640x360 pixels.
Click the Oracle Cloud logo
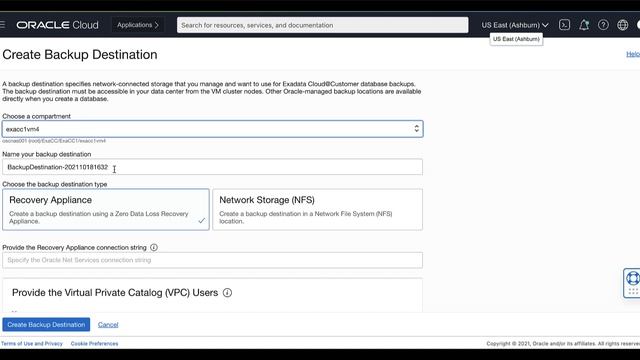coord(57,25)
